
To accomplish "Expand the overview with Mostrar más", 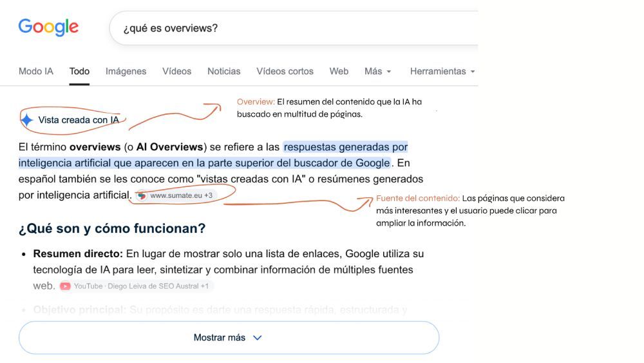I will (x=229, y=338).
